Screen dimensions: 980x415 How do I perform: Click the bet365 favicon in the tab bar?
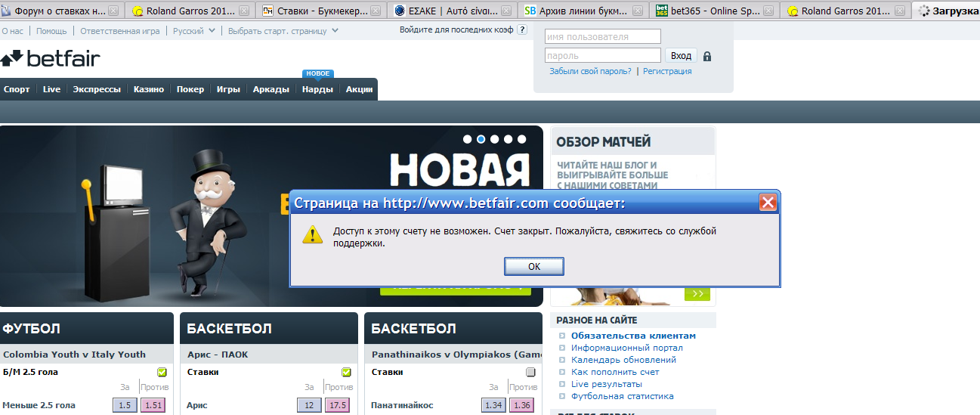(662, 11)
